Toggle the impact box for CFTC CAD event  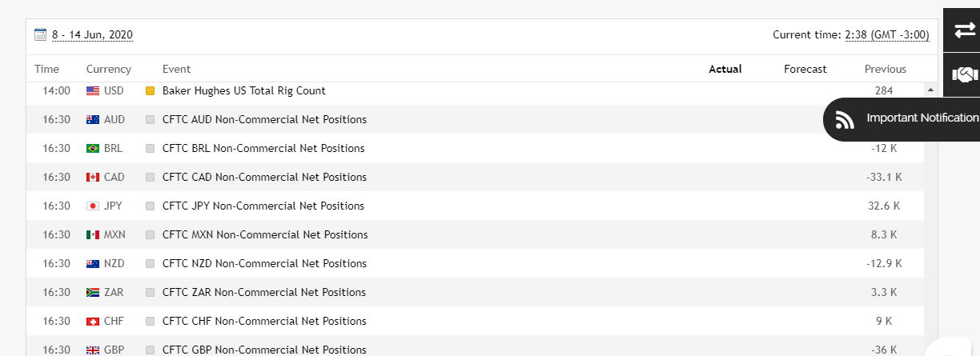150,178
